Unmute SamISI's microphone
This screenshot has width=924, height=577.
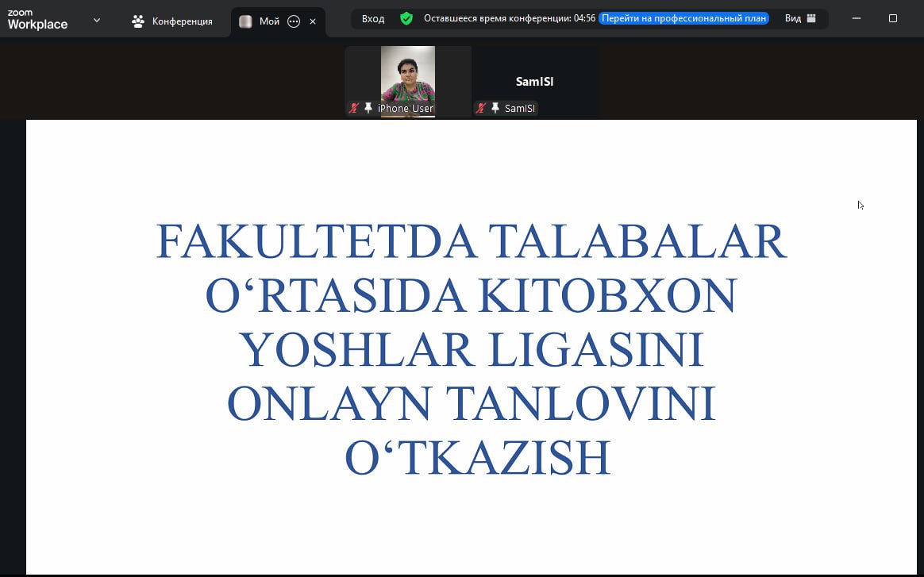479,108
